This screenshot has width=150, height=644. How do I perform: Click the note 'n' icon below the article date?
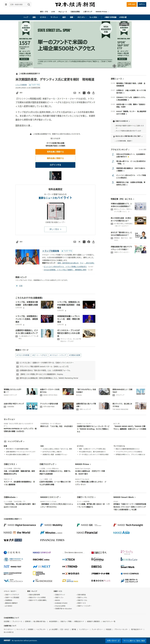[79, 93]
